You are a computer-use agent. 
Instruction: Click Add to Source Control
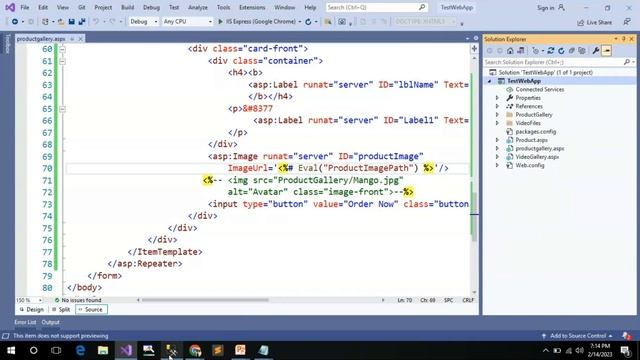[578, 336]
